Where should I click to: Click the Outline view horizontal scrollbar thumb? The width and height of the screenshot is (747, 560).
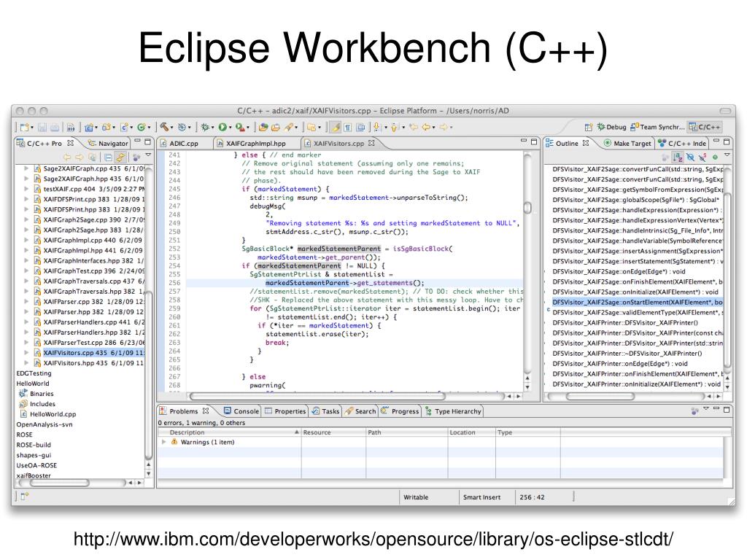[x=600, y=396]
